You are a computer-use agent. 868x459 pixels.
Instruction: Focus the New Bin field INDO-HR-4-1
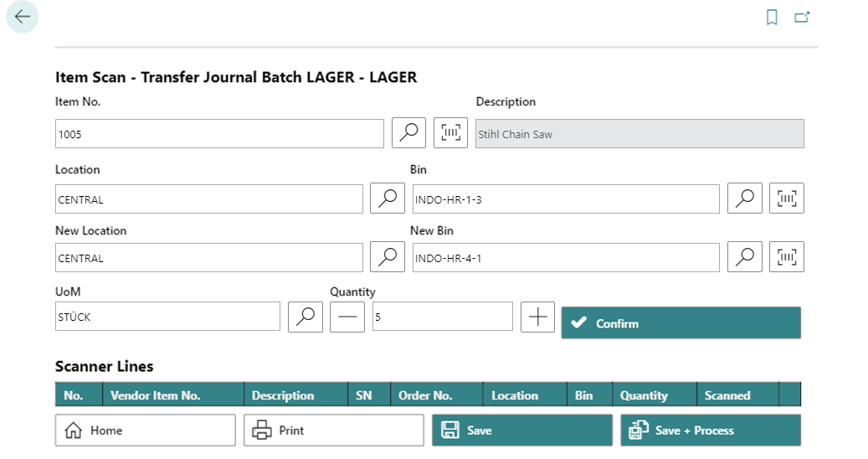click(x=566, y=258)
